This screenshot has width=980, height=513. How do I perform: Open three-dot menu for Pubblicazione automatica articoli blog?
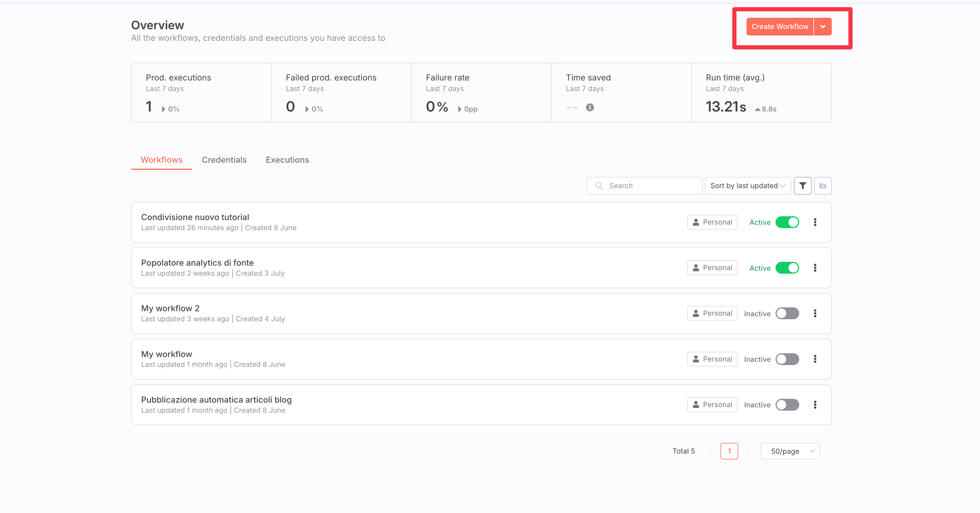(815, 405)
